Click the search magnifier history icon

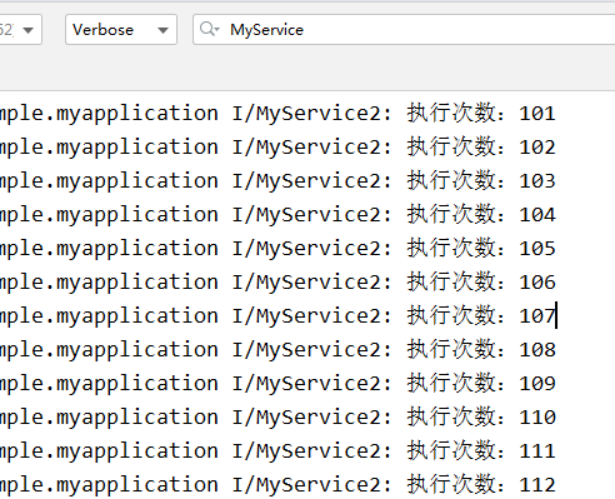pyautogui.click(x=209, y=29)
